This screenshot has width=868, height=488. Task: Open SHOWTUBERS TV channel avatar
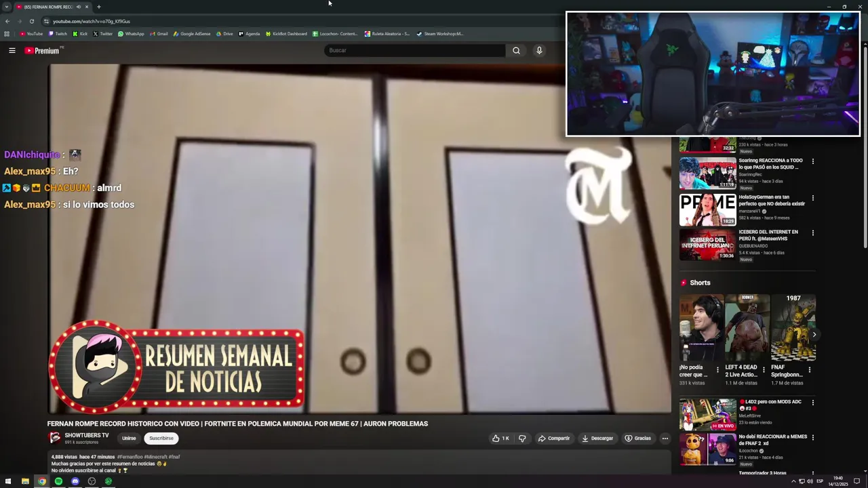tap(55, 438)
